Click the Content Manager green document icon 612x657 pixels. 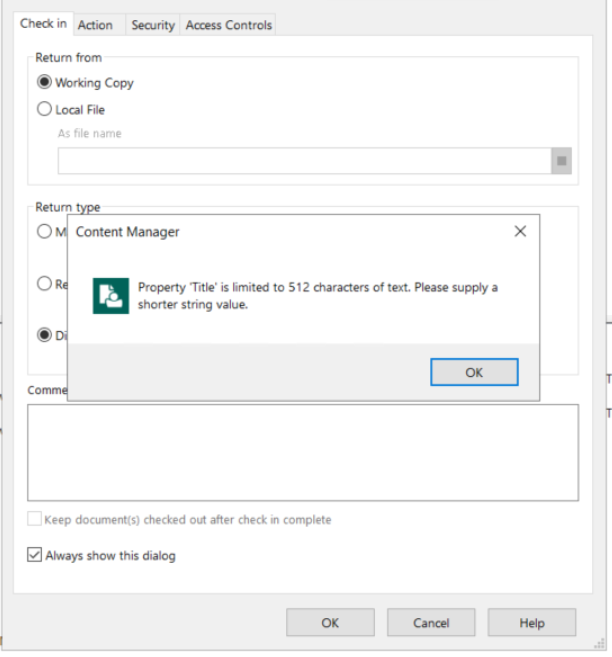(111, 296)
